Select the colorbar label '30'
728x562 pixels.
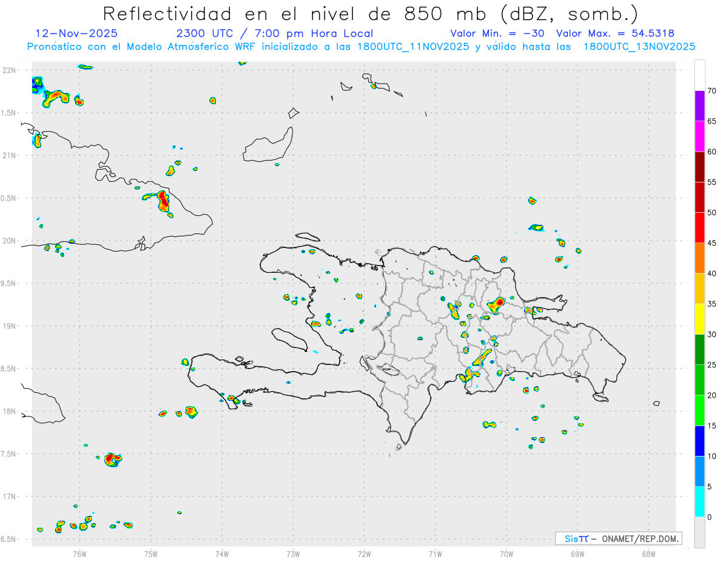coord(712,335)
